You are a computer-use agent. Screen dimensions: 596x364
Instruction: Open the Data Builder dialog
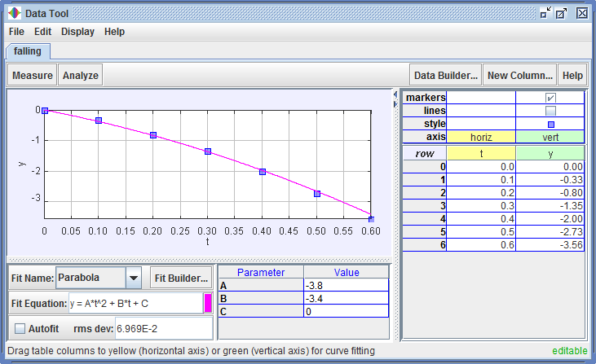click(x=445, y=75)
